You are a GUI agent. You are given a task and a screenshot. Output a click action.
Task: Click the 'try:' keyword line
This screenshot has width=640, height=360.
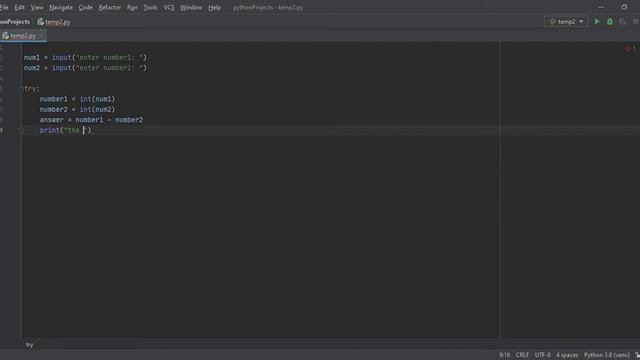click(31, 89)
